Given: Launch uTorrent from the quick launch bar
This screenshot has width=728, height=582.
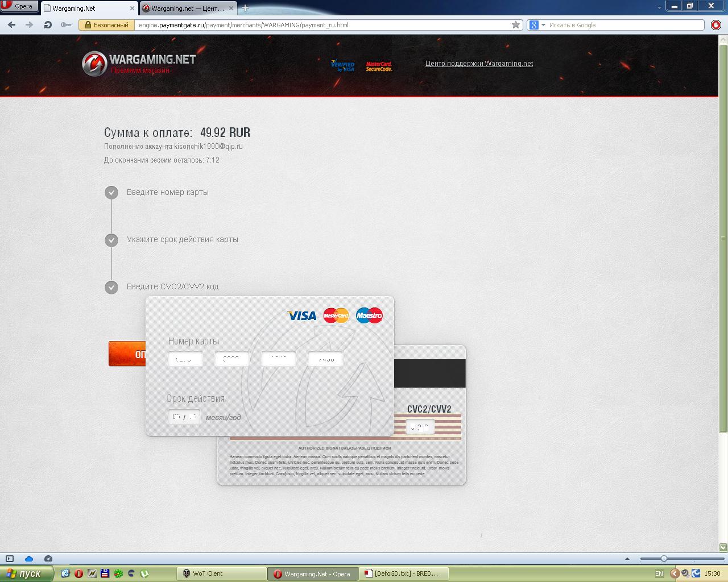Looking at the screenshot, I should click(x=144, y=573).
